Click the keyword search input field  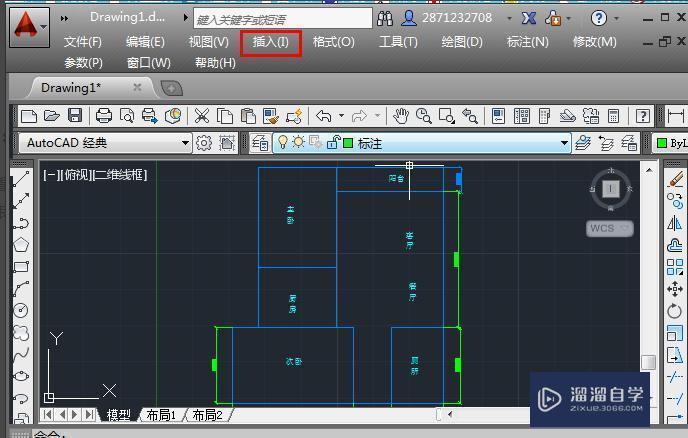[283, 19]
